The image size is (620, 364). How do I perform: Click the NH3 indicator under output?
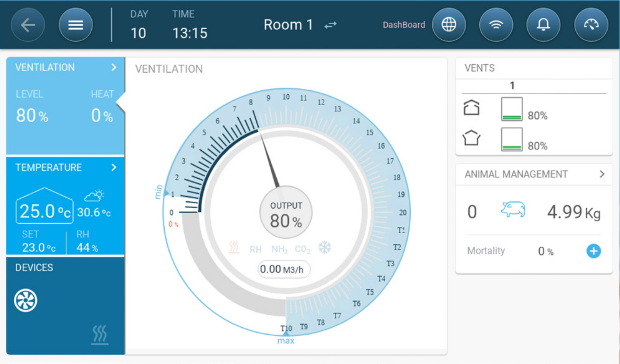280,249
